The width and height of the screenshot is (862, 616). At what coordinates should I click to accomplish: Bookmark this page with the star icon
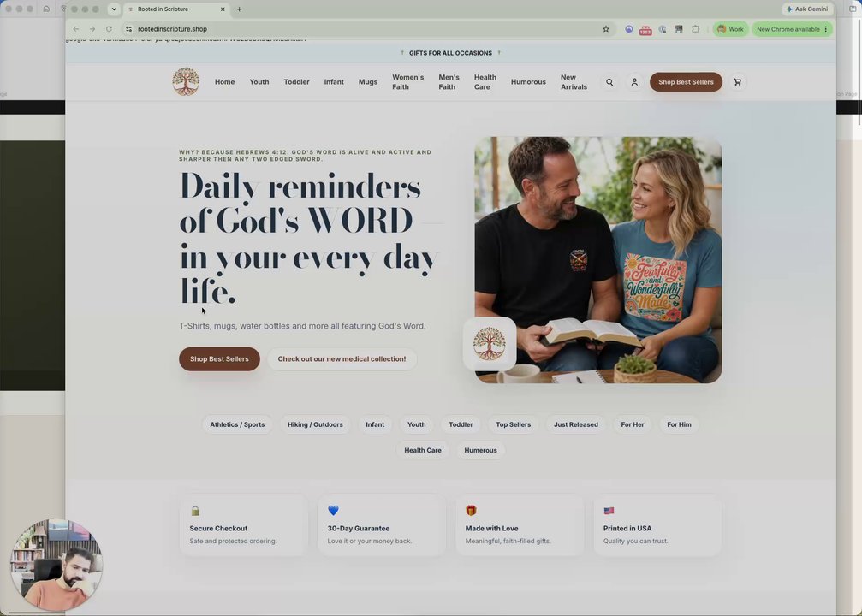[606, 29]
